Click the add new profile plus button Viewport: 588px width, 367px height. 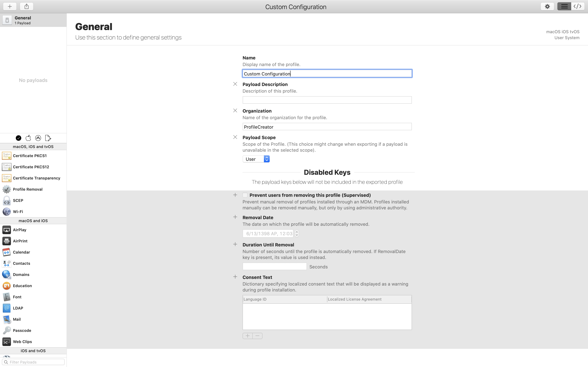[x=10, y=7]
